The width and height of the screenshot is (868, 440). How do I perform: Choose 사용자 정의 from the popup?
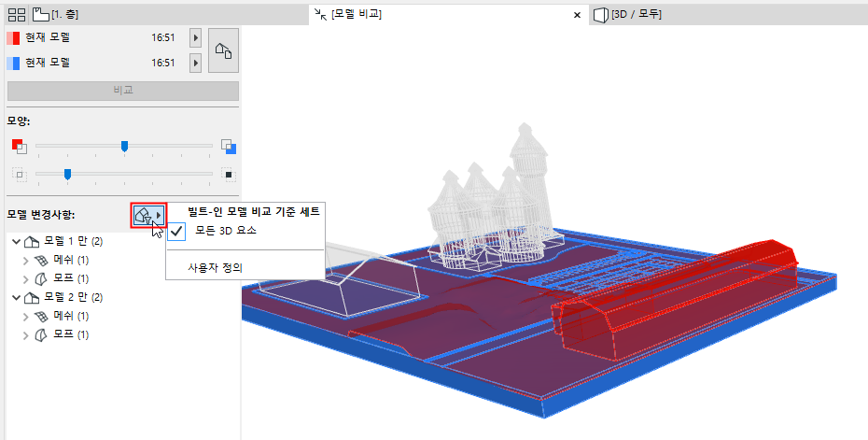pyautogui.click(x=216, y=268)
